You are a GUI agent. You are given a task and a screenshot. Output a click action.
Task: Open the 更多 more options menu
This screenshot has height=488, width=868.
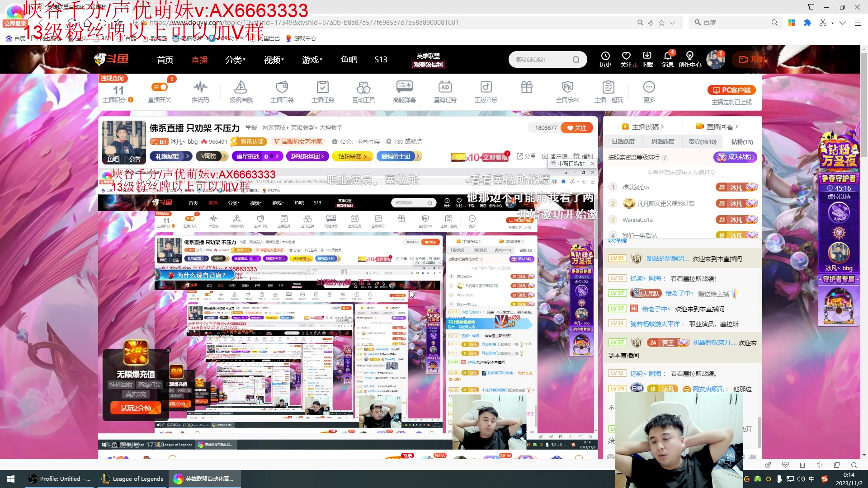(649, 92)
